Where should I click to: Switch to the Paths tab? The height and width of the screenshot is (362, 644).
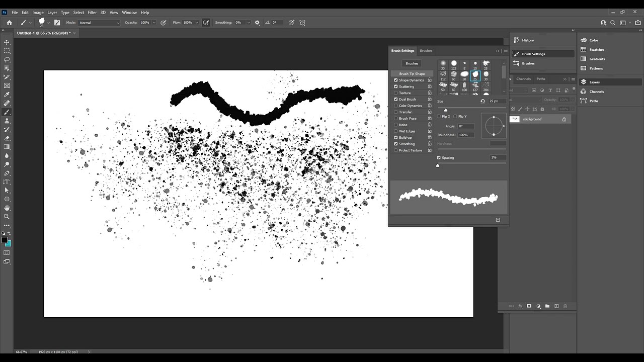tap(541, 79)
